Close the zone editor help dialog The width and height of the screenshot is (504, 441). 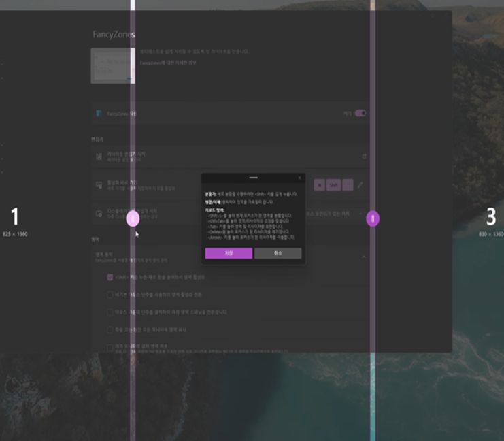[299, 178]
